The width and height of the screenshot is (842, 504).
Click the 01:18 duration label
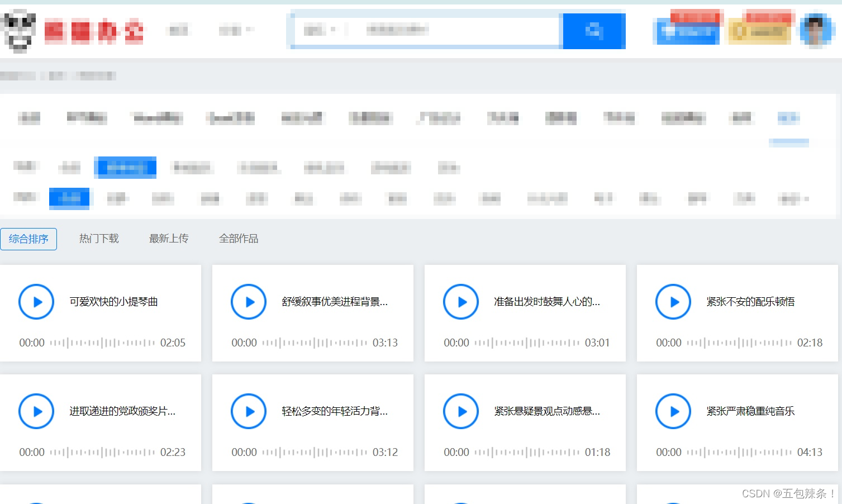(x=597, y=452)
